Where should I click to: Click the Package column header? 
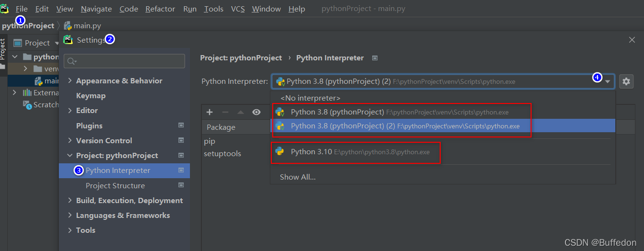(x=221, y=127)
